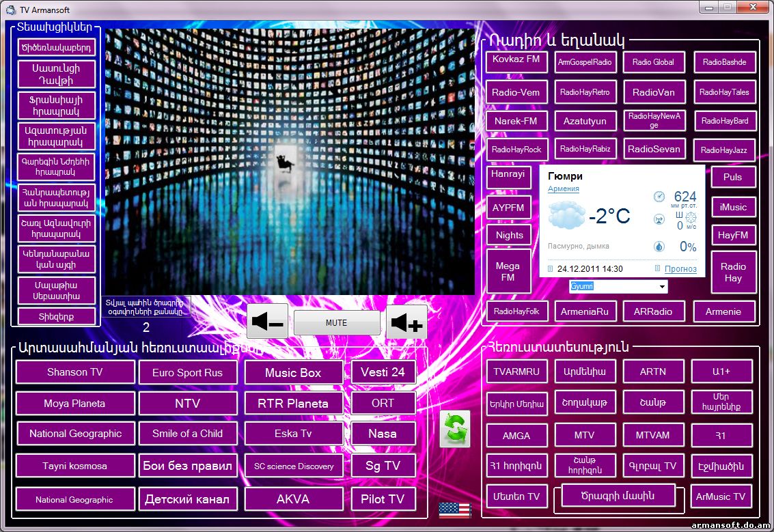Select Azatutyun radio
This screenshot has width=774, height=532.
click(585, 121)
